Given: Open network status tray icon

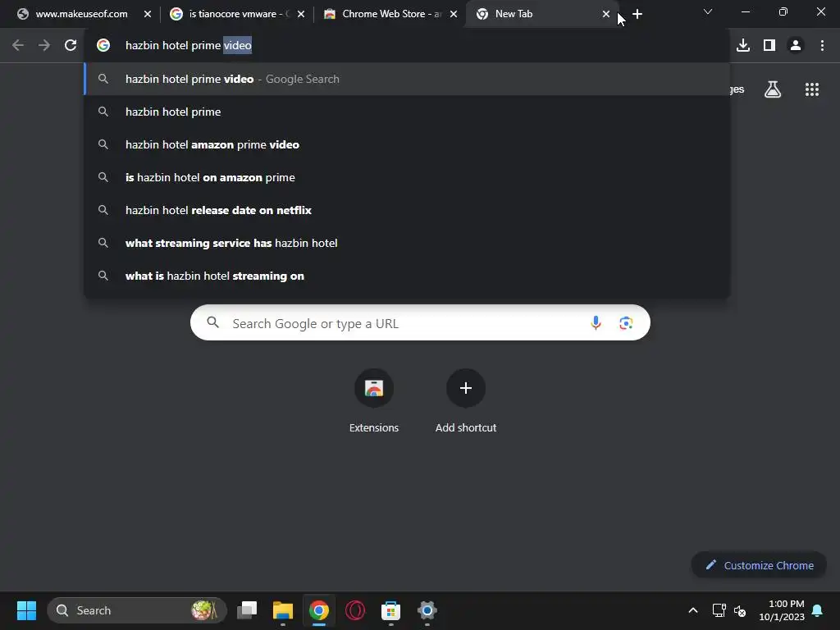Looking at the screenshot, I should 719,610.
